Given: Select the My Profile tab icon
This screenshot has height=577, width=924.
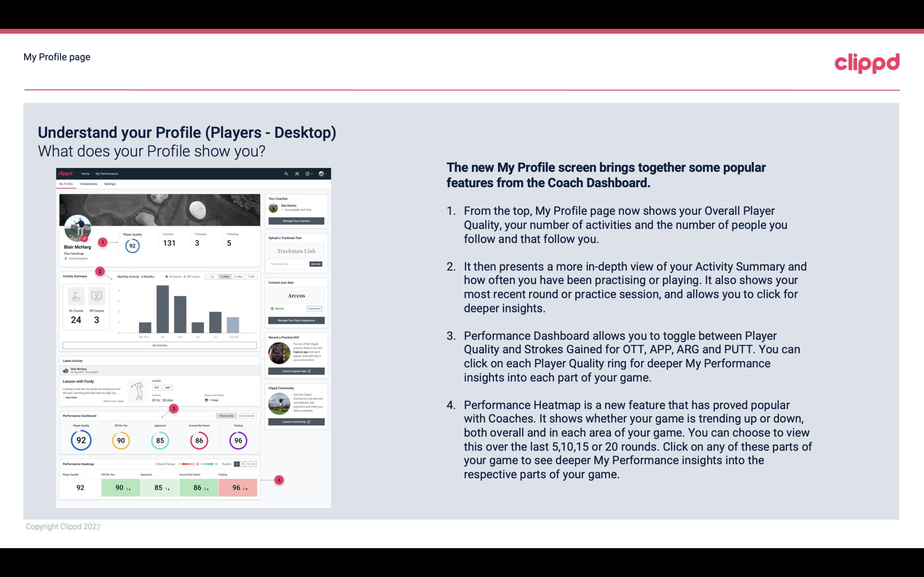Looking at the screenshot, I should (67, 184).
